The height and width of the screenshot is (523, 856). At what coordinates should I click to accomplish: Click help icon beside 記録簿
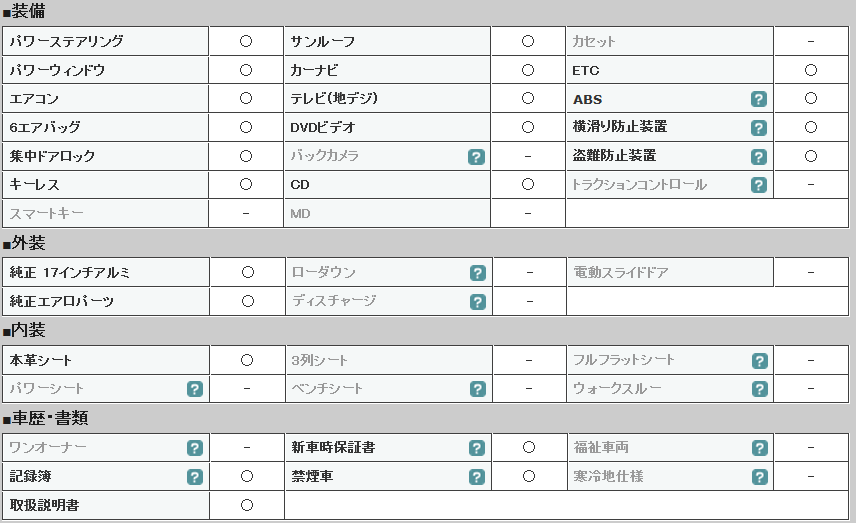pyautogui.click(x=195, y=477)
